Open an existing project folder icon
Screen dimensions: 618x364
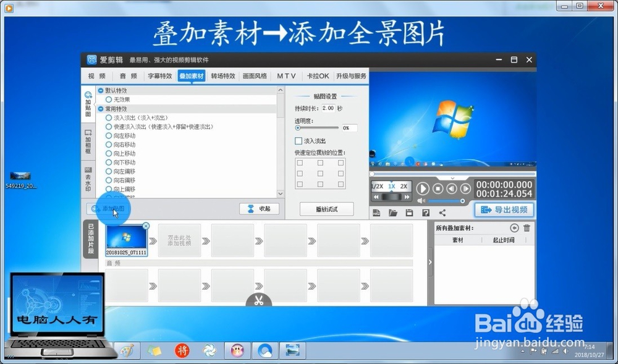click(393, 213)
